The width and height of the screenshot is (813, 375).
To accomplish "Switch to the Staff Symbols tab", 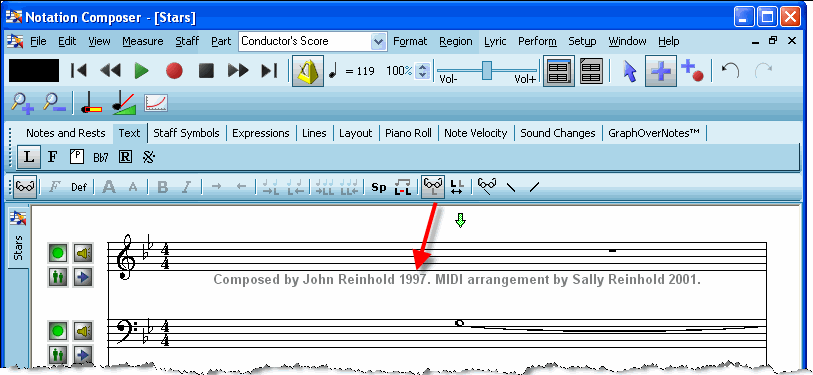I will 186,133.
